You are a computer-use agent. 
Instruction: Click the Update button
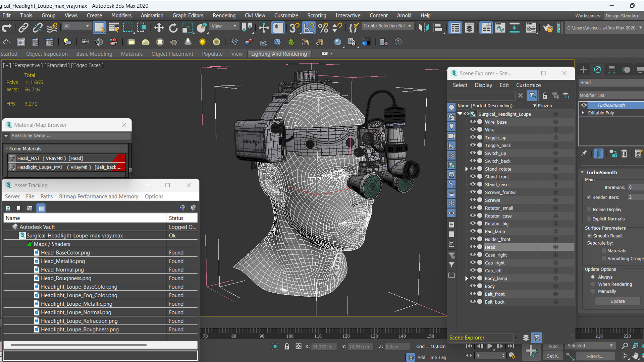(x=618, y=301)
